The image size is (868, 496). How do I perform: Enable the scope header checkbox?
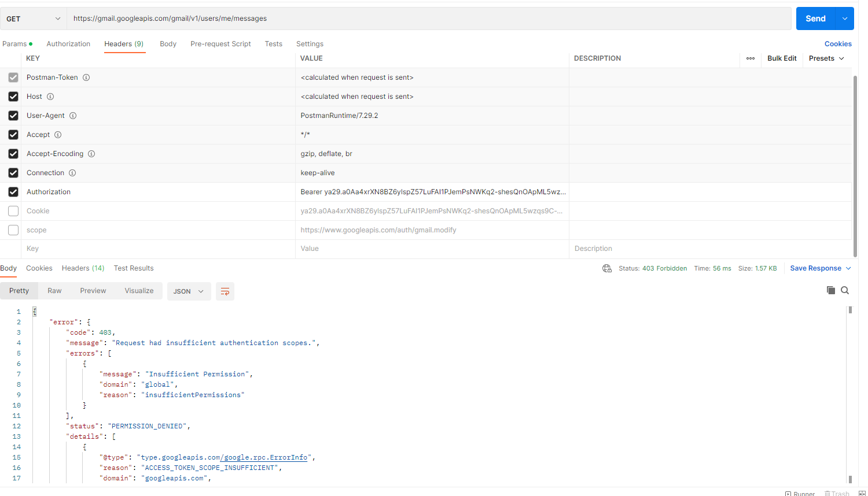pyautogui.click(x=13, y=230)
